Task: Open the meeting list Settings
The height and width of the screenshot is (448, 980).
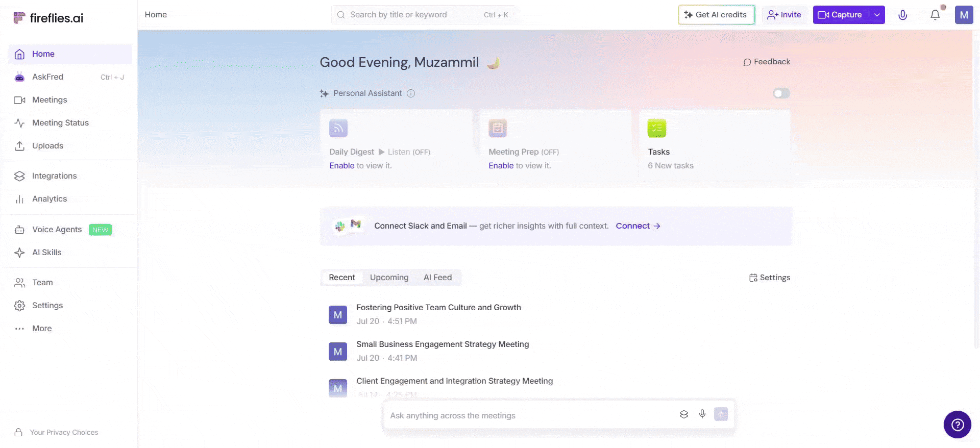Action: coord(769,278)
